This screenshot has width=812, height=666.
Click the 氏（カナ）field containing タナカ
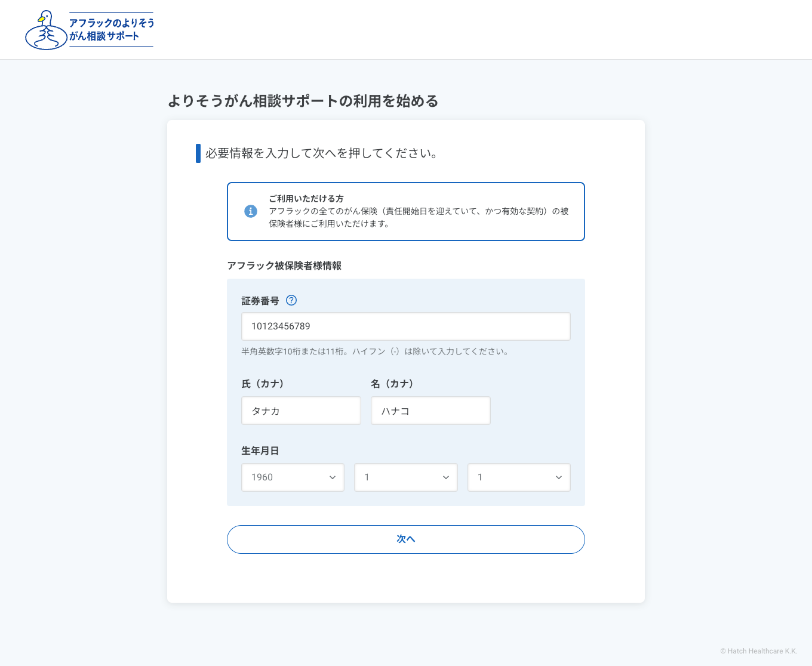click(x=301, y=411)
